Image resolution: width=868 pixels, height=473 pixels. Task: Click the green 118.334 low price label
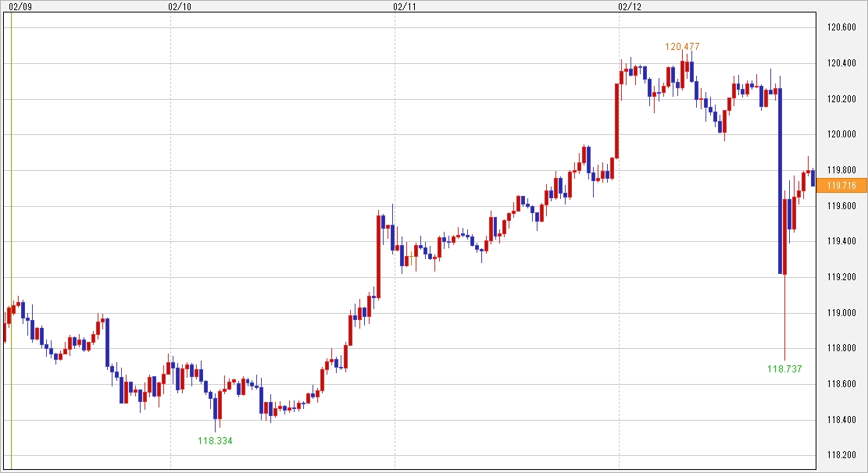(x=215, y=441)
